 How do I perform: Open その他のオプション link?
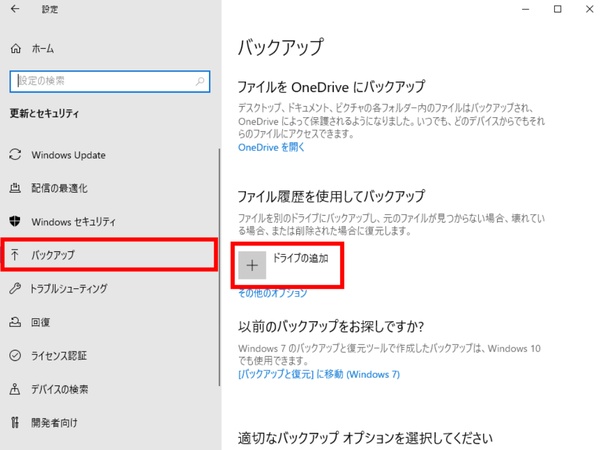pos(273,293)
